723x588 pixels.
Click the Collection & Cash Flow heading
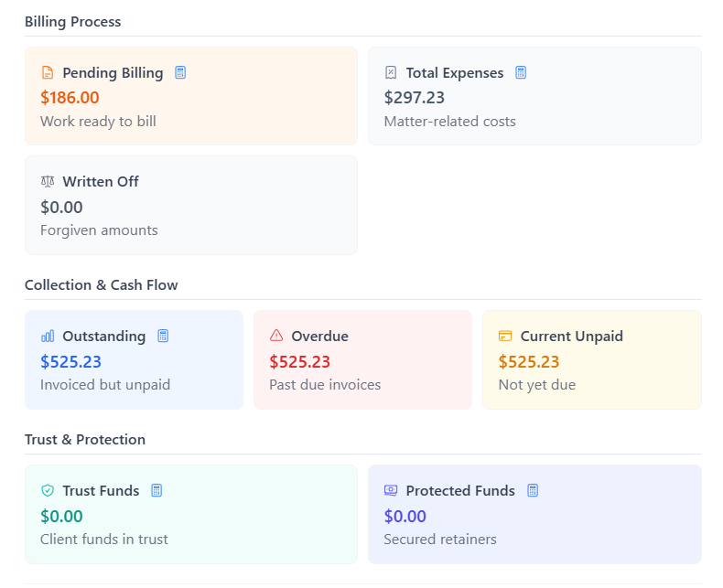(x=101, y=285)
